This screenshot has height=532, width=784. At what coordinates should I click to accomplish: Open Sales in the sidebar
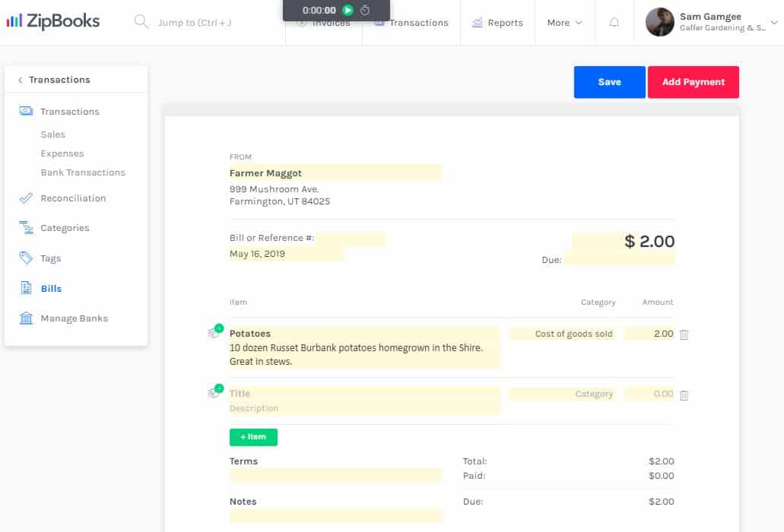pos(53,135)
